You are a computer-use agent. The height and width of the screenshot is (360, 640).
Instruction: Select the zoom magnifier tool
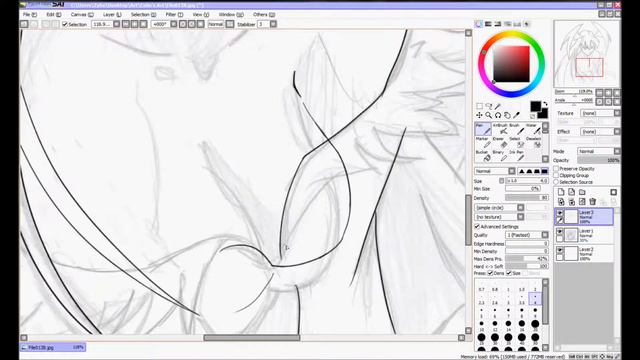tap(489, 115)
